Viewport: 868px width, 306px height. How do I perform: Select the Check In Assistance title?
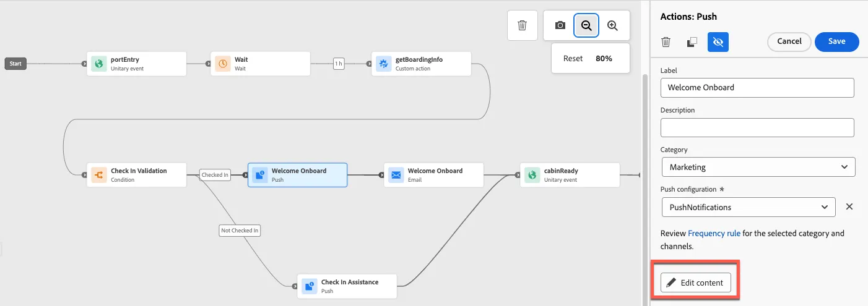tap(350, 283)
